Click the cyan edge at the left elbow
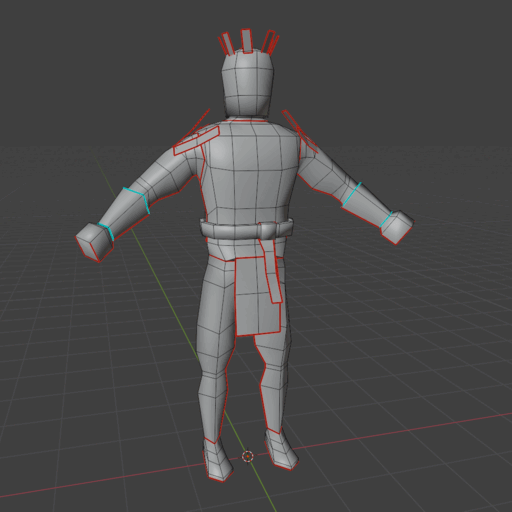This screenshot has width=512, height=512. click(137, 199)
